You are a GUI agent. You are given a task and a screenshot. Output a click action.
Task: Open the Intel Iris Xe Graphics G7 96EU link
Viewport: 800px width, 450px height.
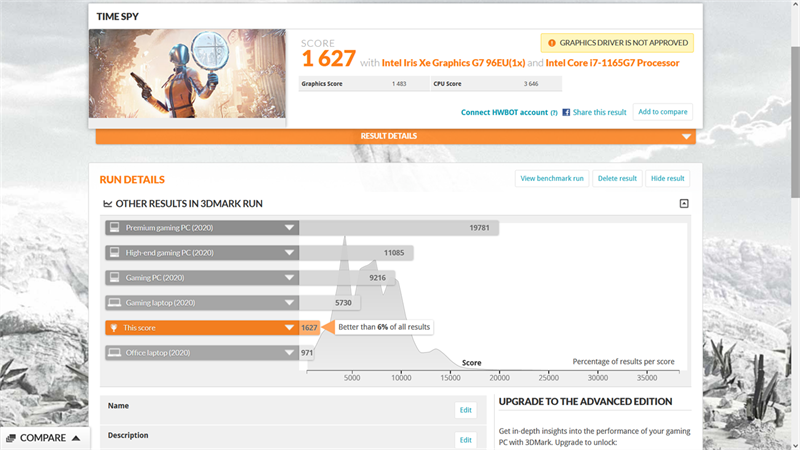coord(453,63)
